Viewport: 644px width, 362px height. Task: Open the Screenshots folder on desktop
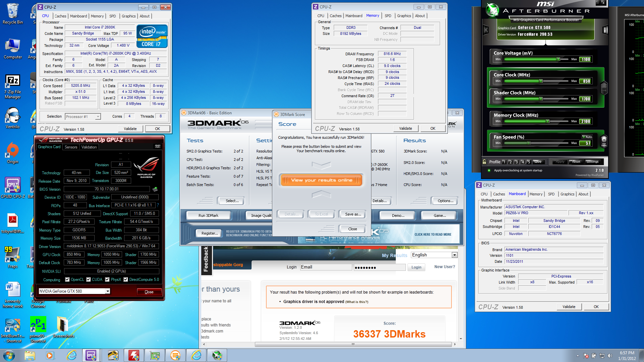click(x=63, y=327)
